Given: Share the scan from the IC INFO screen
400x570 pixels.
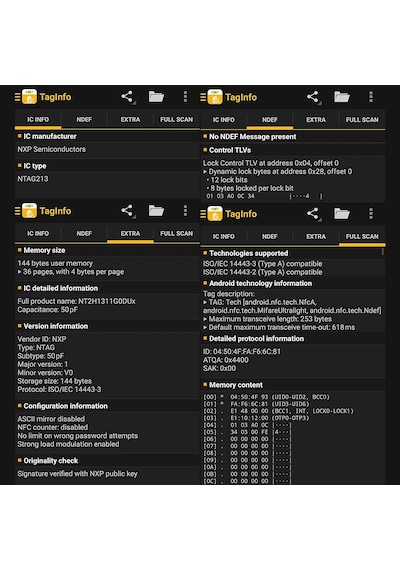Looking at the screenshot, I should [127, 96].
